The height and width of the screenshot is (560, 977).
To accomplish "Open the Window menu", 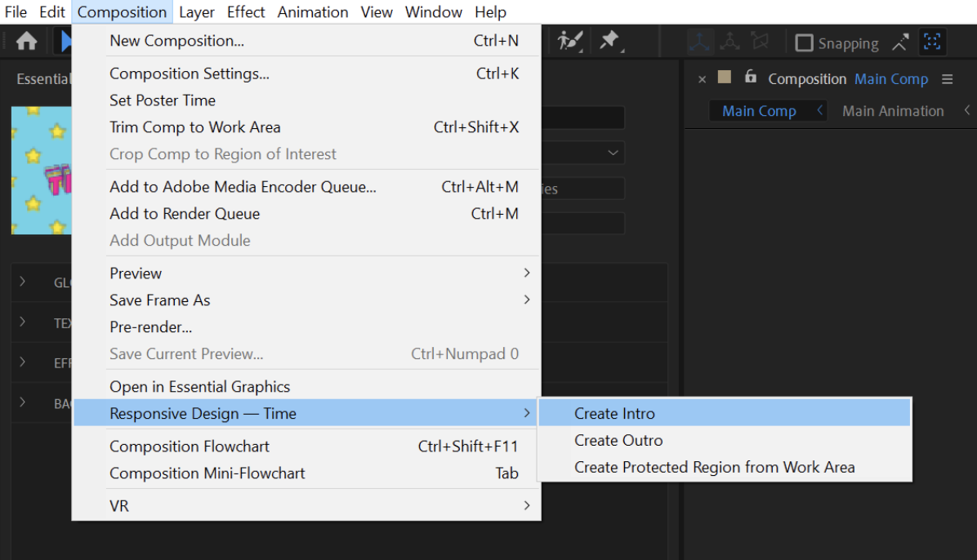I will (x=433, y=11).
